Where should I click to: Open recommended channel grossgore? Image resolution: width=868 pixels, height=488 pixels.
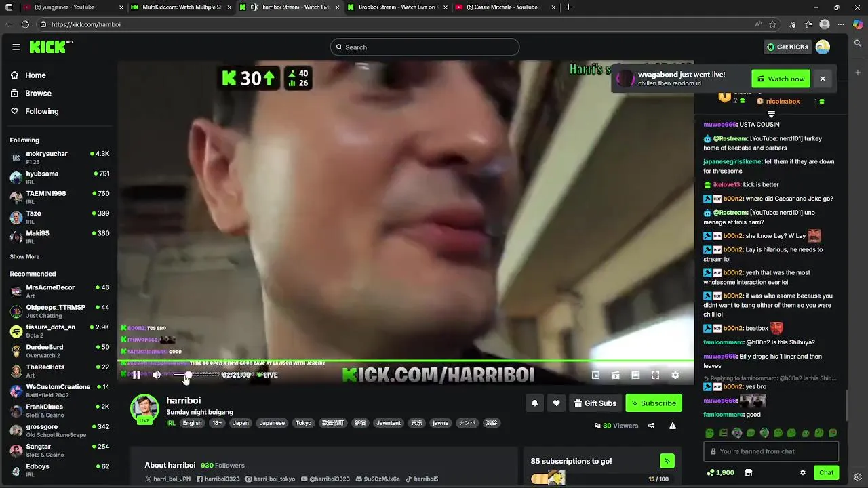coord(60,430)
